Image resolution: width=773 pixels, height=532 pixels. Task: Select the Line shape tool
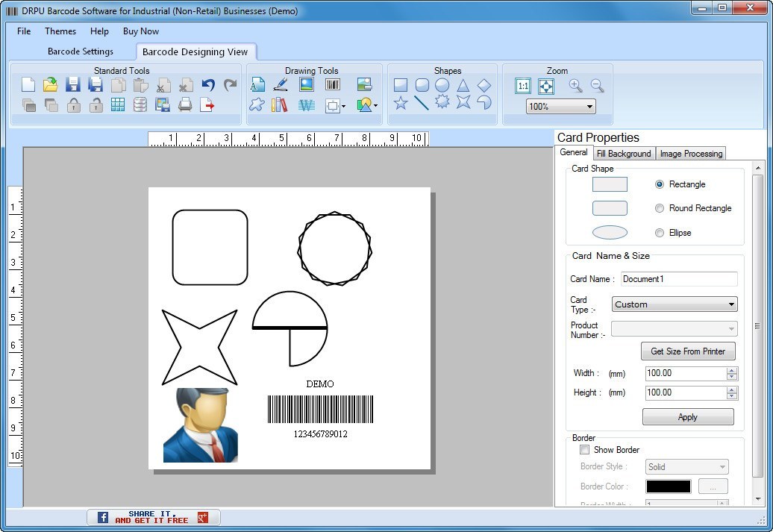tap(422, 104)
